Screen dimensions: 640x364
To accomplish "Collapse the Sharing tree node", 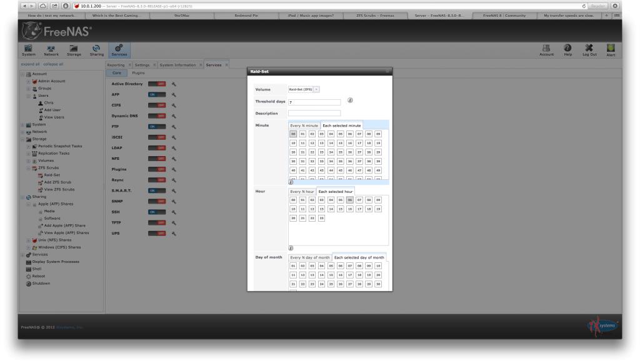I will (23, 197).
